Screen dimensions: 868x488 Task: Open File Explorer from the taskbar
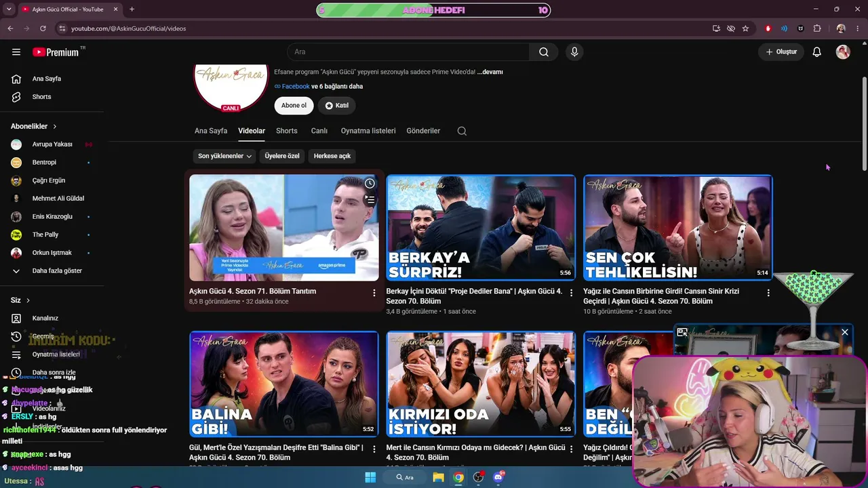click(x=438, y=477)
